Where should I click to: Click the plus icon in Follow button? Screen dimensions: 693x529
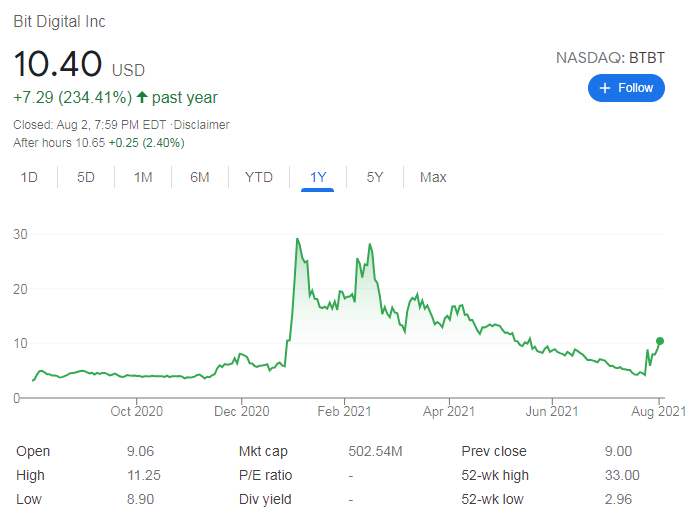point(605,88)
